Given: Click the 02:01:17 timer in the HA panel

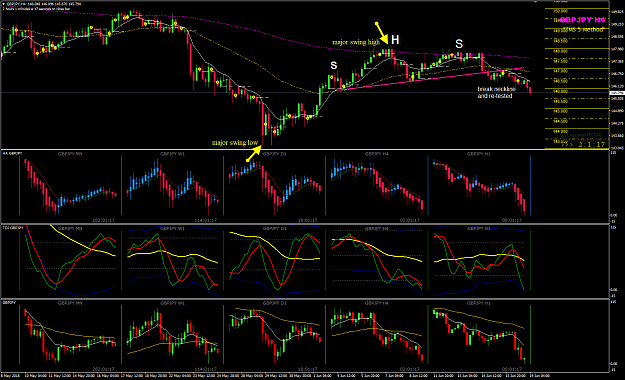Looking at the screenshot, I should (410, 220).
